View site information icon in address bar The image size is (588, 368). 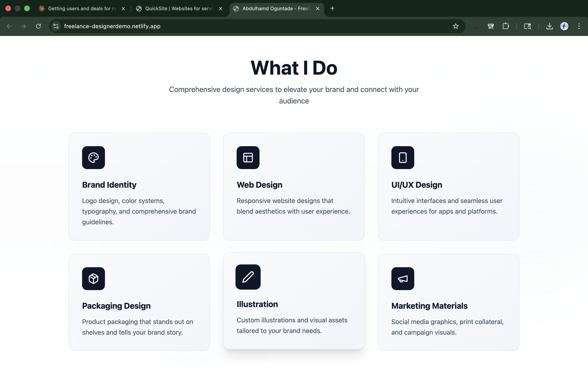[x=56, y=26]
